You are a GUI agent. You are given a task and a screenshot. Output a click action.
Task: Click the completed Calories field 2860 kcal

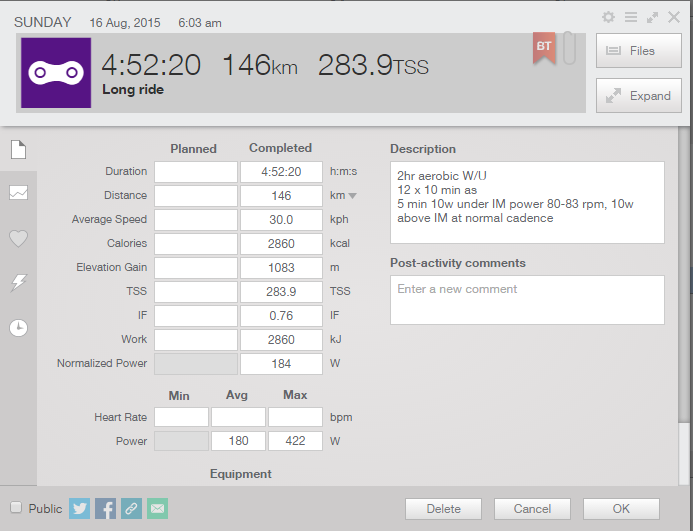tap(281, 244)
